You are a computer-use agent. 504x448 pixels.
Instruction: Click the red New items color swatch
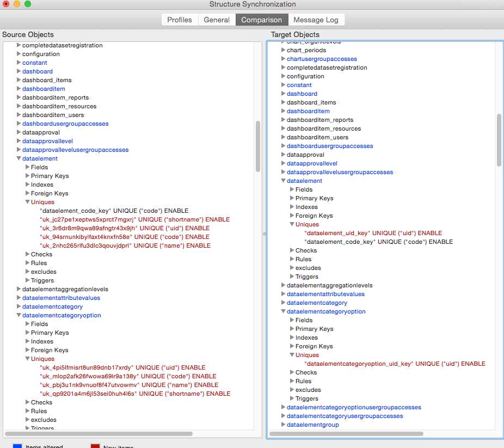coord(95,446)
